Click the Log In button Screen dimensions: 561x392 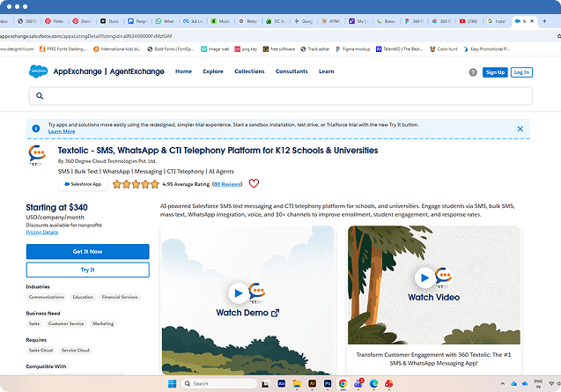pyautogui.click(x=521, y=72)
